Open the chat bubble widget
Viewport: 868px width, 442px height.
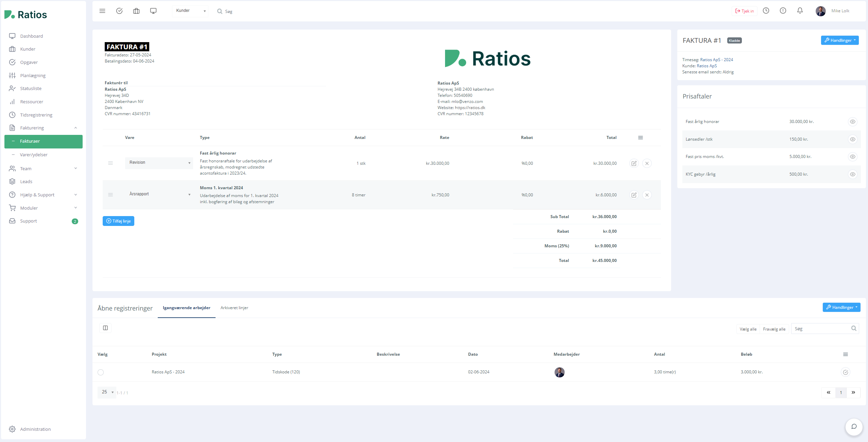854,427
